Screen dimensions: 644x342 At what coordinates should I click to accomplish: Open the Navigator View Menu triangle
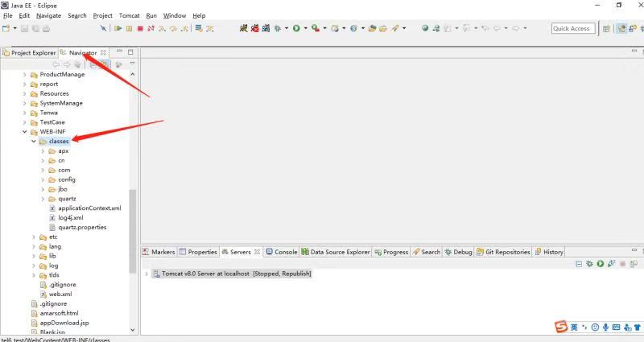[132, 64]
